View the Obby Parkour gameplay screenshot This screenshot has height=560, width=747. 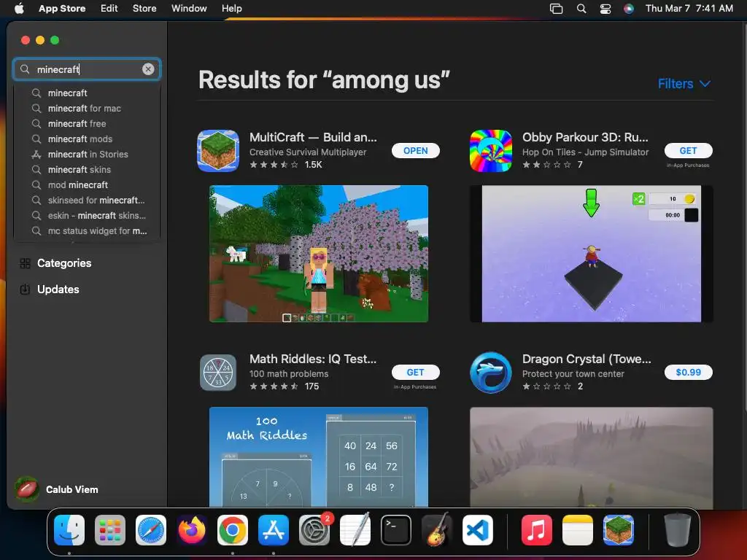click(591, 254)
